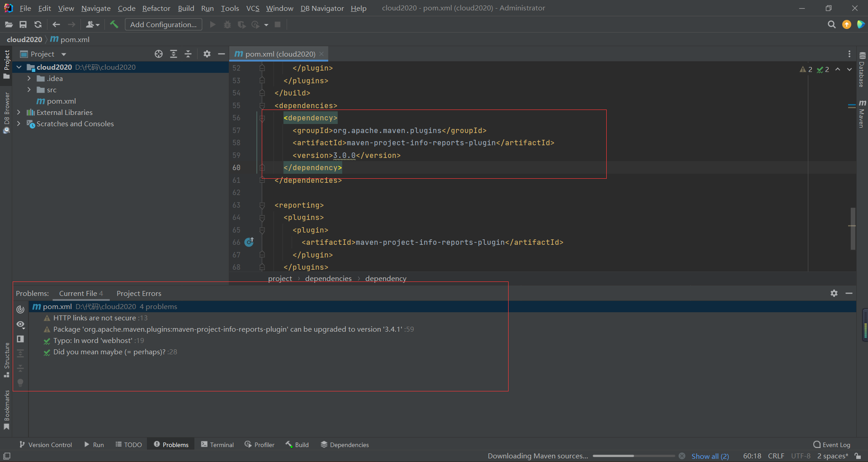Viewport: 868px width, 462px height.
Task: Expand External Libraries node
Action: pos(19,112)
